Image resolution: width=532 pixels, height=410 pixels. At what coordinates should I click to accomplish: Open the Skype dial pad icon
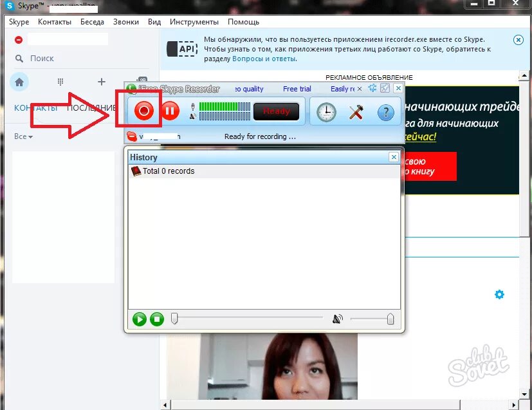[60, 82]
